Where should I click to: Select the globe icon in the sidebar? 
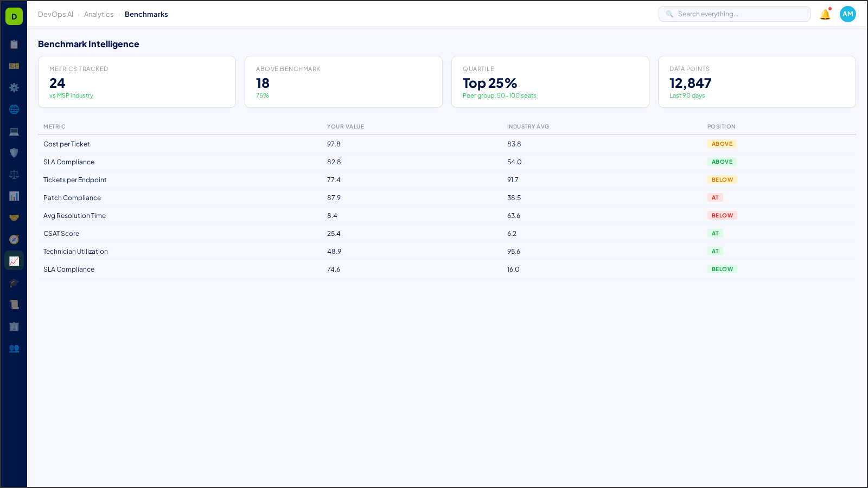coord(14,109)
